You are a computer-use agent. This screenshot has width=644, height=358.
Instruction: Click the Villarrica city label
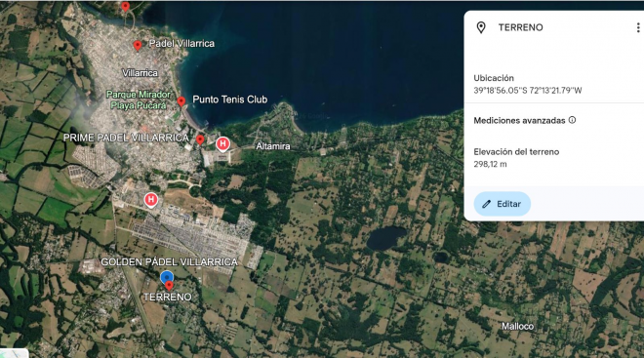pos(140,73)
